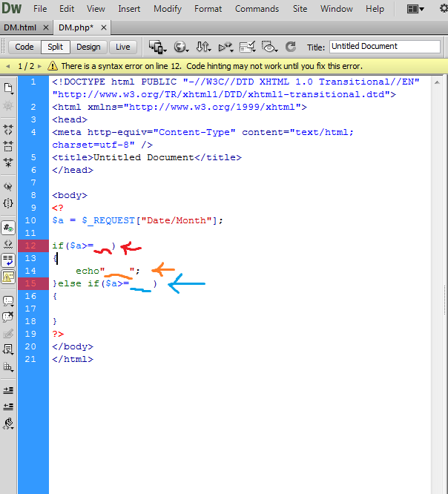Open the Layout dropdown in the menu bar
The width and height of the screenshot is (448, 494).
point(415,9)
